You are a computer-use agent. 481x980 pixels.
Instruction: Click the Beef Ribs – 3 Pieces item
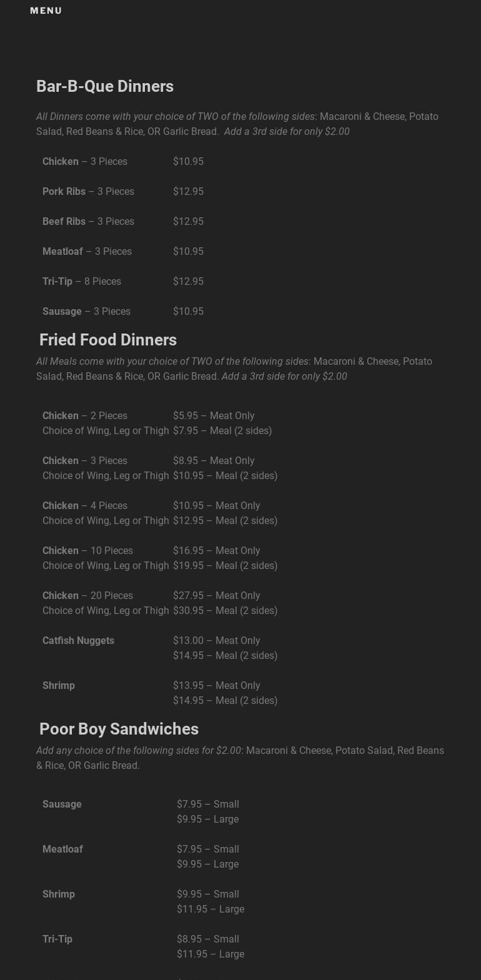coord(88,221)
